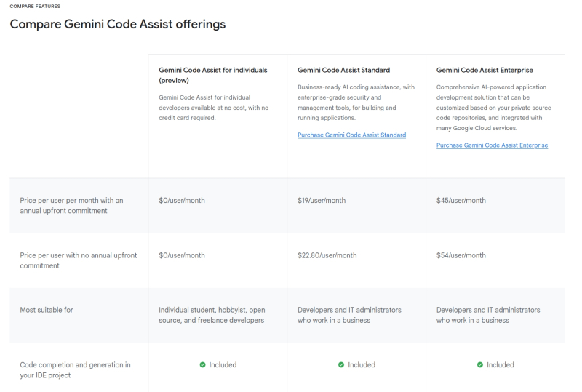Click the Code completion and generation row label

coord(75,369)
